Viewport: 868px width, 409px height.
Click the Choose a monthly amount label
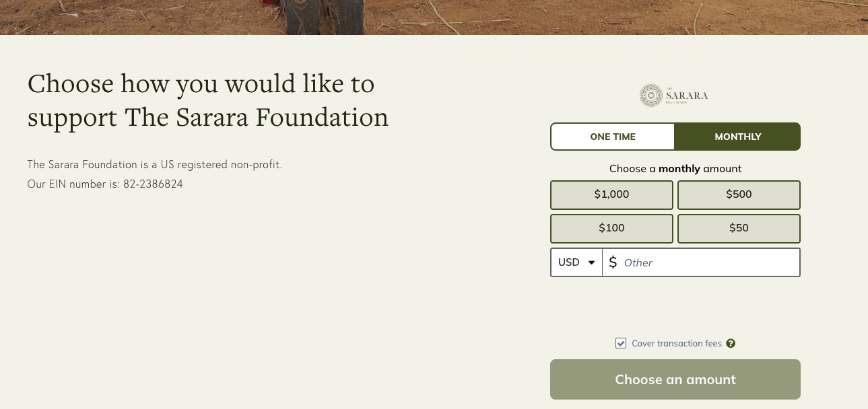point(675,169)
